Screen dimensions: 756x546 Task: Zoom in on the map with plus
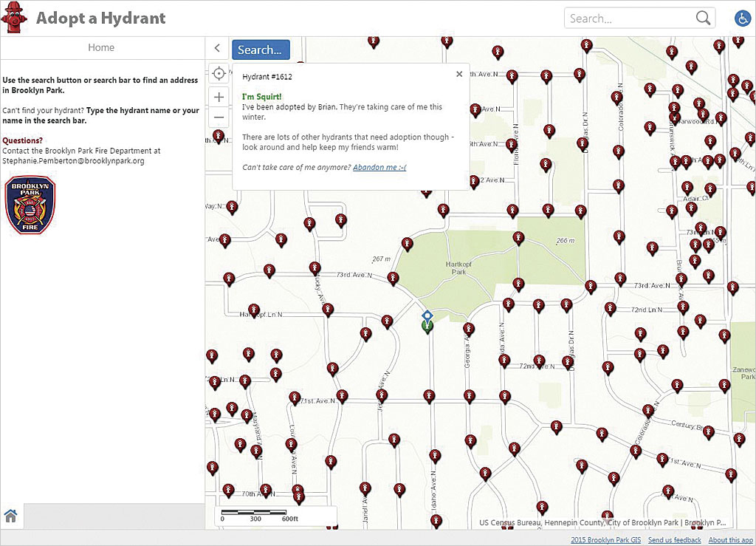(x=219, y=97)
